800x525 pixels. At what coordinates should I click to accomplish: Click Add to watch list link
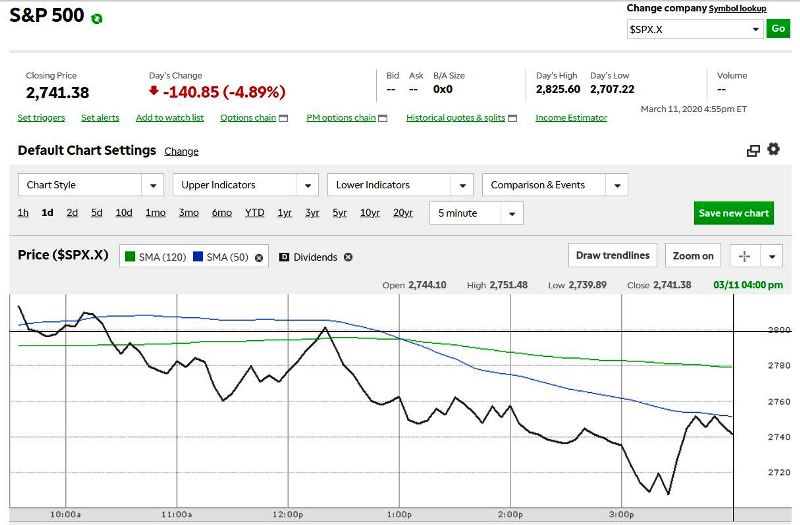169,118
